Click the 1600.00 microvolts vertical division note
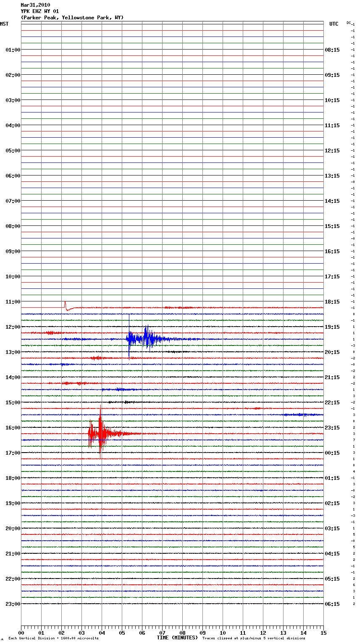Screen dimensions: 357x644 [53, 638]
